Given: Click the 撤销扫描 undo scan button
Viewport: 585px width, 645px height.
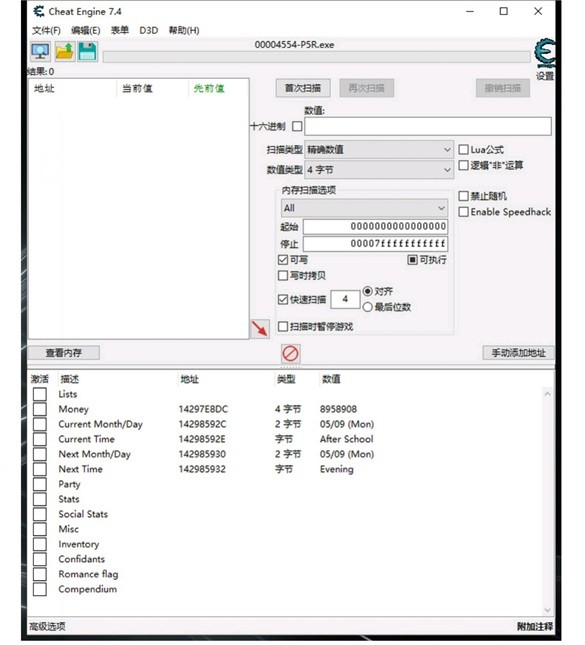Looking at the screenshot, I should pyautogui.click(x=503, y=88).
